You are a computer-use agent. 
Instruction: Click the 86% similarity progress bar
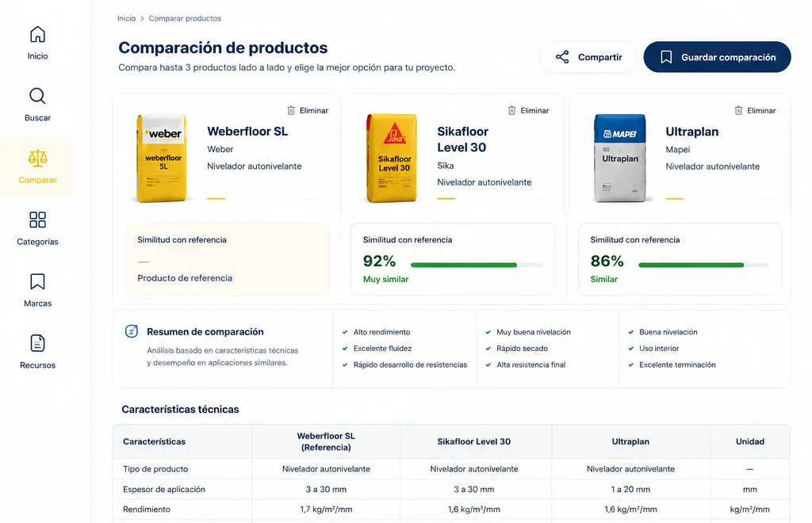pyautogui.click(x=704, y=265)
